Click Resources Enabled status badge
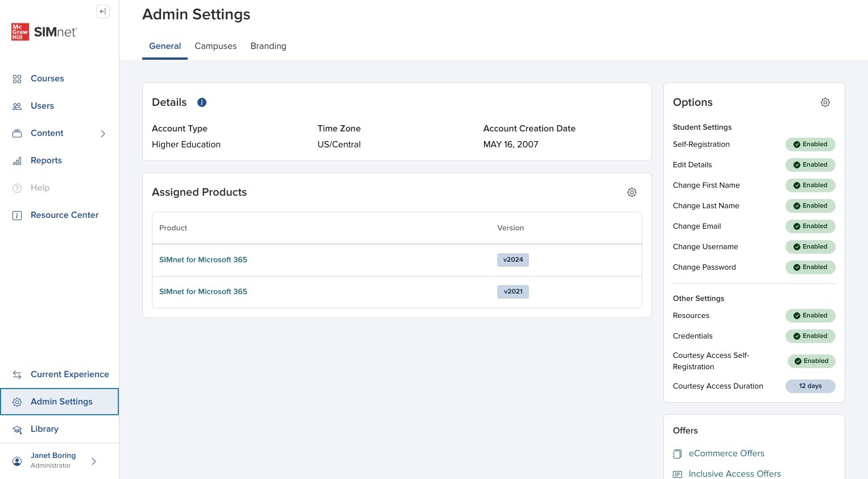868x479 pixels. 811,316
